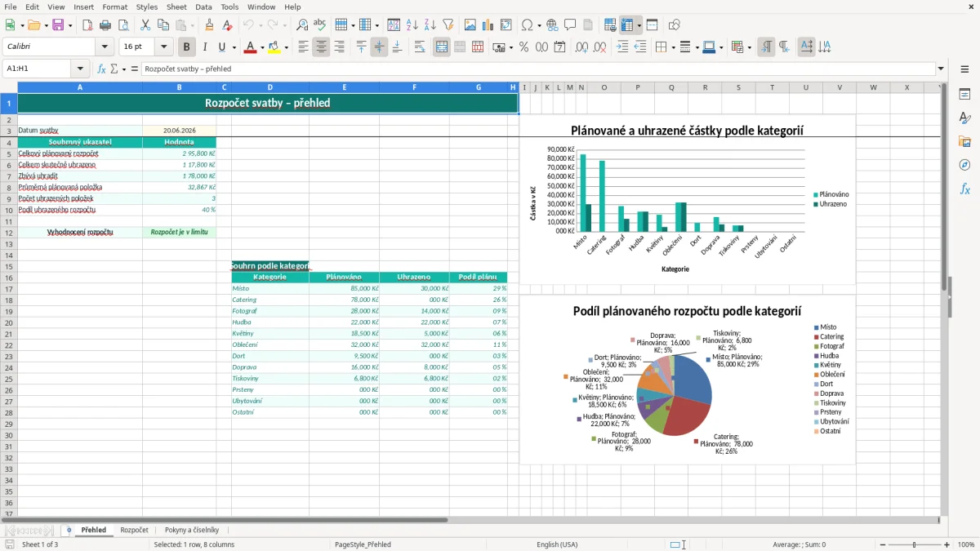Click the Insert Image icon
This screenshot has width=980, height=551.
click(x=470, y=25)
